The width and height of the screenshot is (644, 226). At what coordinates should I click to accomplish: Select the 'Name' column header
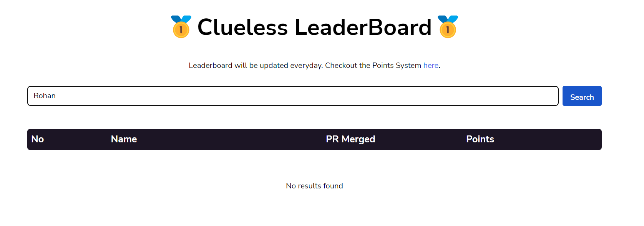click(x=124, y=139)
